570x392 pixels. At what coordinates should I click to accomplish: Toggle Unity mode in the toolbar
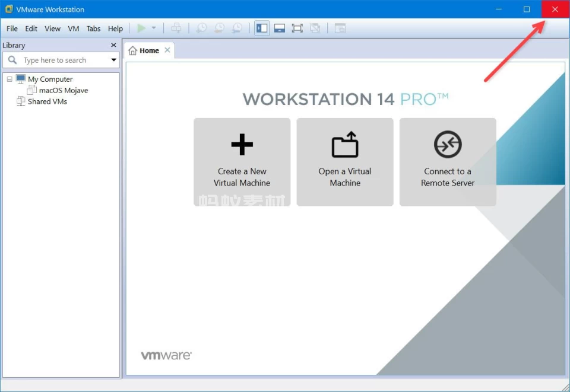[315, 28]
